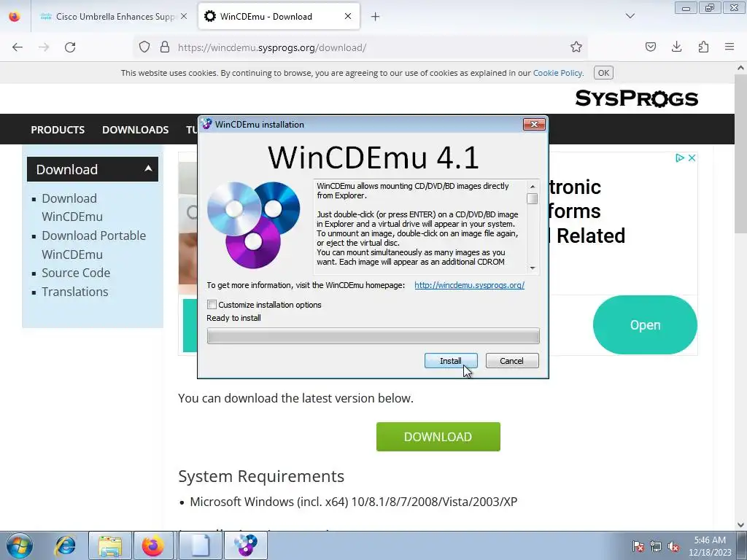The width and height of the screenshot is (747, 560).
Task: Open the Translations link
Action: pos(75,292)
